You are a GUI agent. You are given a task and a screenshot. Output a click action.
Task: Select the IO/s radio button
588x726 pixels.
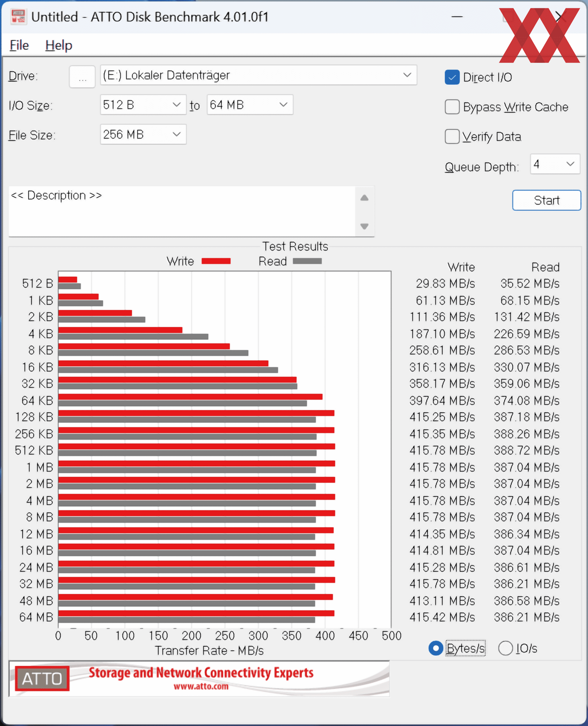pos(505,648)
